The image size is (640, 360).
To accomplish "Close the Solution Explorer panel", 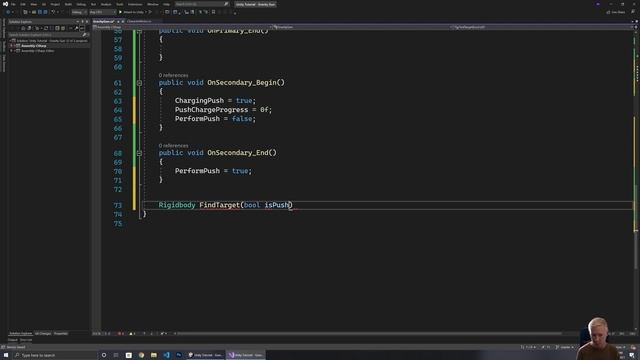I will tap(87, 22).
